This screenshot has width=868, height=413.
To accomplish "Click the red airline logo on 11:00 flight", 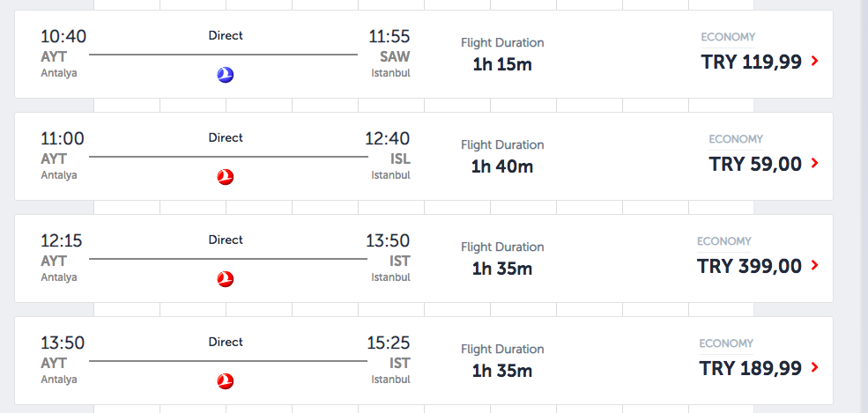I will click(x=226, y=178).
